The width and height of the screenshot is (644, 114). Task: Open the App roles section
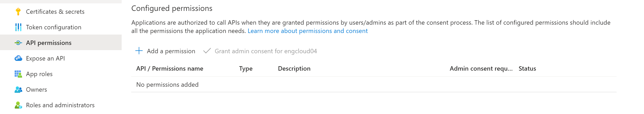(x=39, y=74)
